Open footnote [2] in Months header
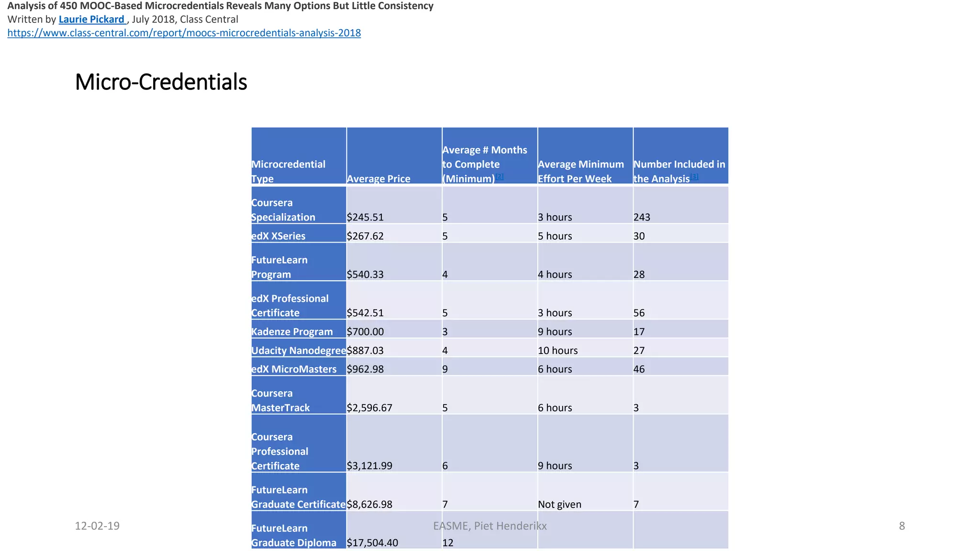 pos(500,176)
